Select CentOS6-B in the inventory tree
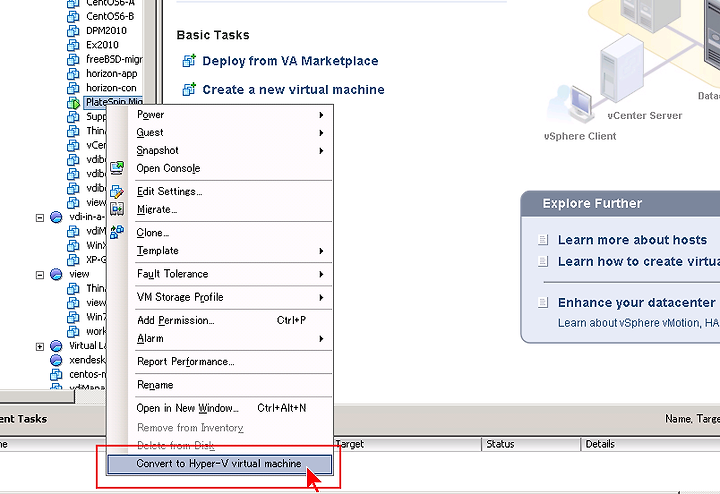 (x=110, y=17)
